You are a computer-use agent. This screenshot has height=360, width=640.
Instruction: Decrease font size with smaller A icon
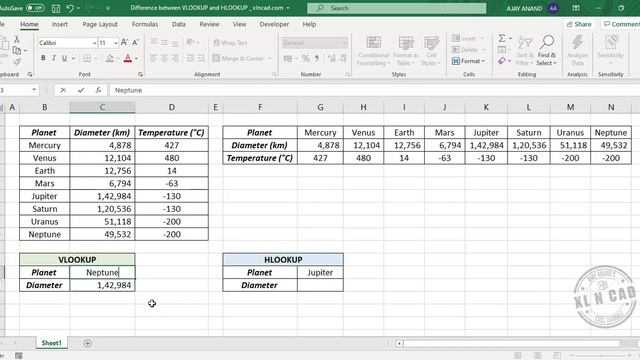click(135, 42)
